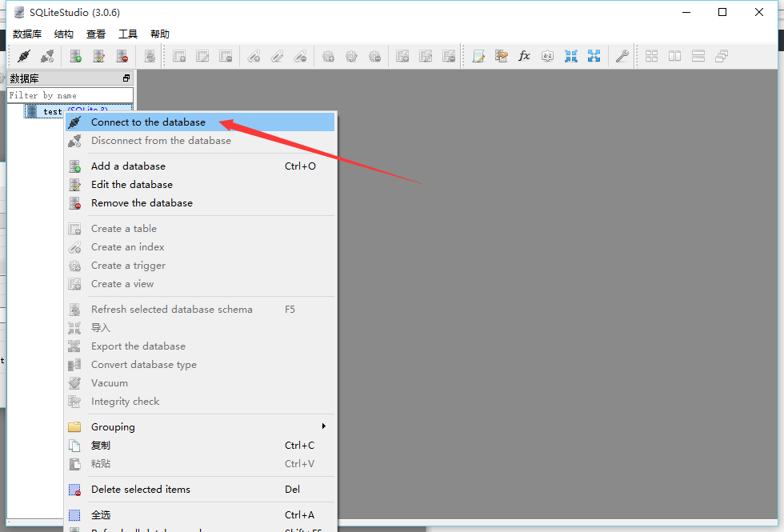The width and height of the screenshot is (784, 532).
Task: Open the 数据库 menu
Action: point(27,34)
